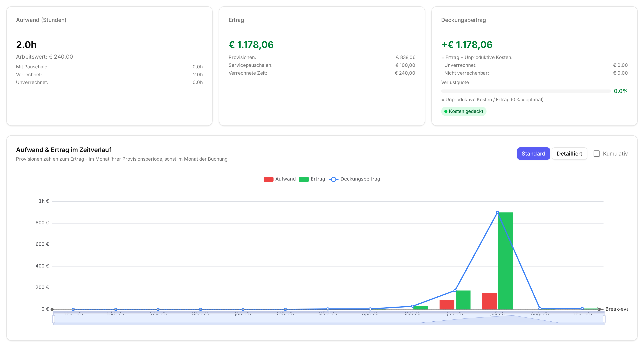Viewport: 644px width, 347px height.
Task: Click the Deckungsbeitrag data point at Mai 26
Action: pyautogui.click(x=412, y=306)
